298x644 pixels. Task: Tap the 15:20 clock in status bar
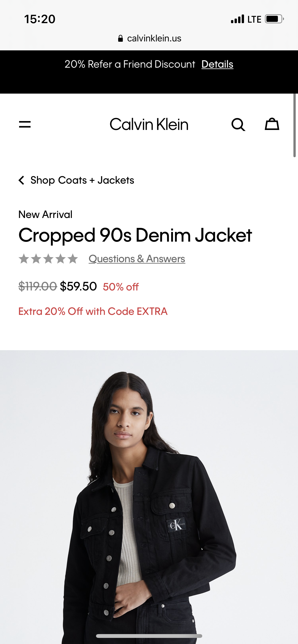(x=40, y=19)
